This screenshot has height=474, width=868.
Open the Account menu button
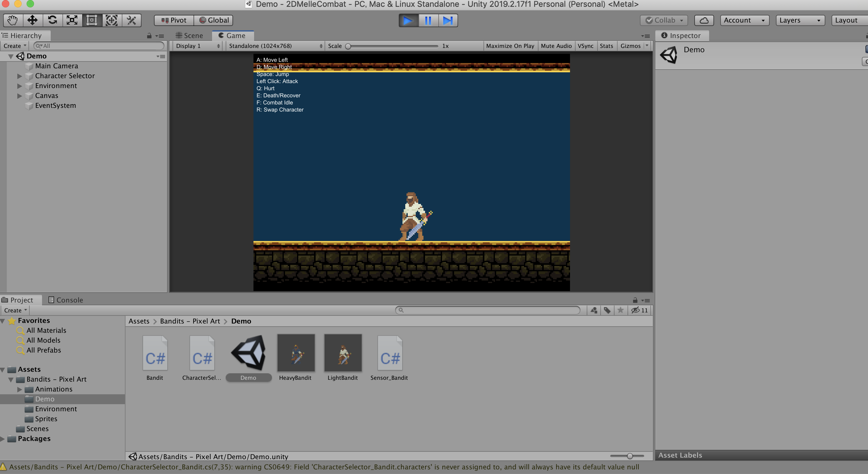click(744, 20)
